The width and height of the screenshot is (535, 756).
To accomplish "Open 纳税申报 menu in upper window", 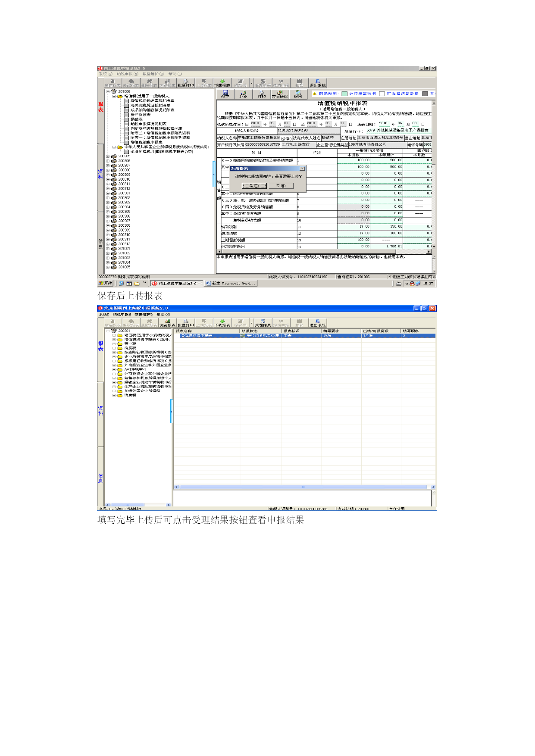I will pyautogui.click(x=127, y=74).
